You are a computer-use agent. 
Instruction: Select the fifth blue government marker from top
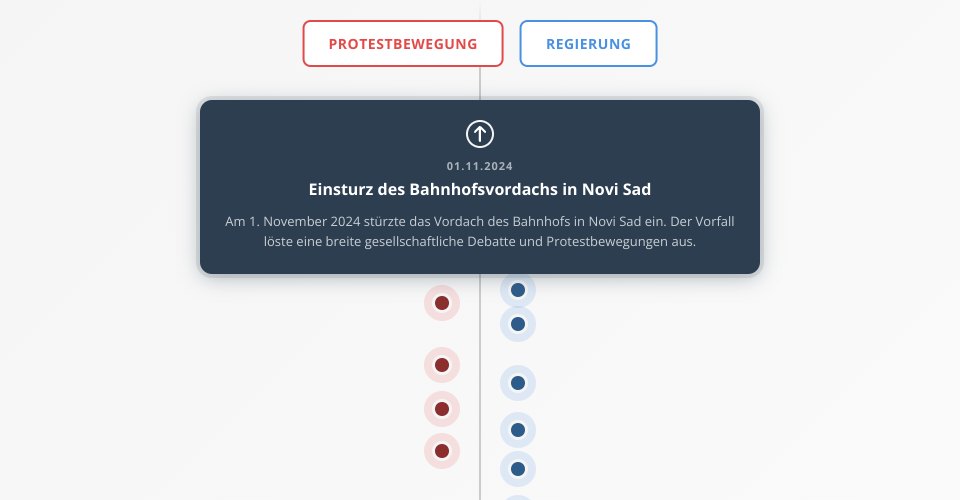click(x=518, y=469)
